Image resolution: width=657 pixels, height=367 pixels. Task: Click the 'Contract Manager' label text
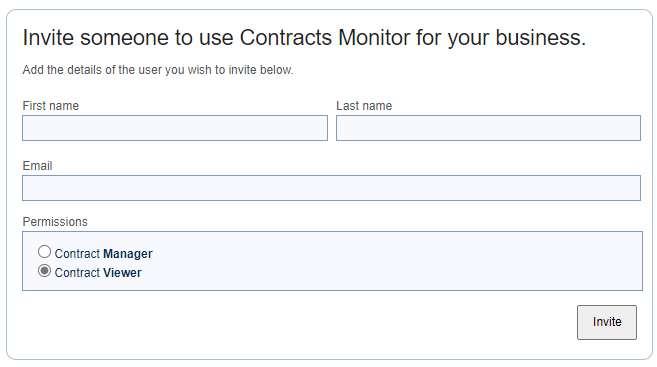103,254
